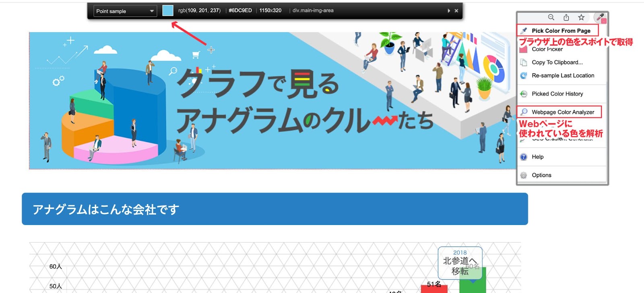Click the zoom magnifier icon
The image size is (644, 293).
(x=551, y=17)
